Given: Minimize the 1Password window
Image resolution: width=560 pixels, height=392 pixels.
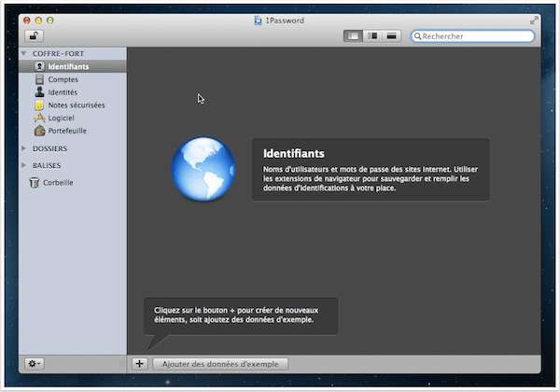Looking at the screenshot, I should [x=38, y=21].
